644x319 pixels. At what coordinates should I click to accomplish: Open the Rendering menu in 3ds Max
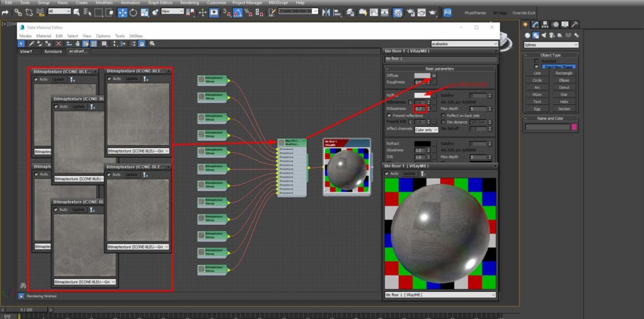tap(189, 3)
